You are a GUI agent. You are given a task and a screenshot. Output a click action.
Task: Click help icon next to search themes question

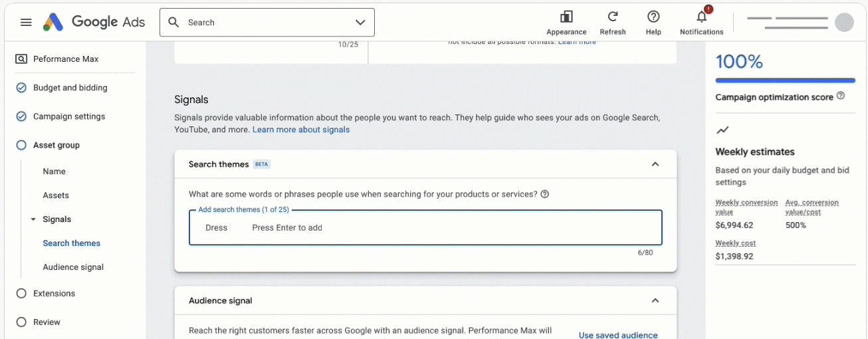coord(545,194)
